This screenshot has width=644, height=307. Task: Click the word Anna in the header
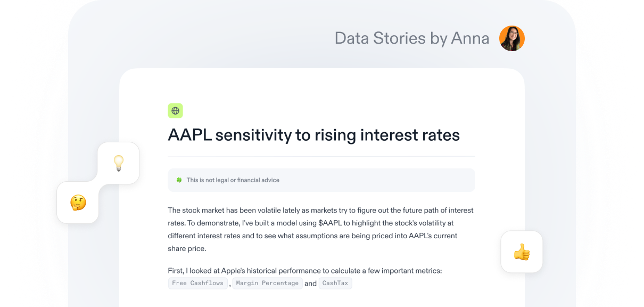(x=470, y=38)
